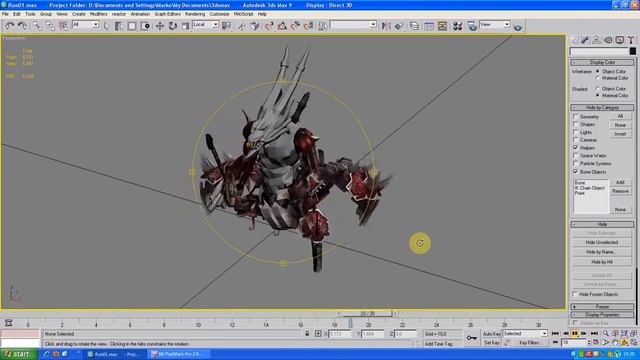This screenshot has height=360, width=640.
Task: Click the Hide by Name button
Action: point(602,252)
